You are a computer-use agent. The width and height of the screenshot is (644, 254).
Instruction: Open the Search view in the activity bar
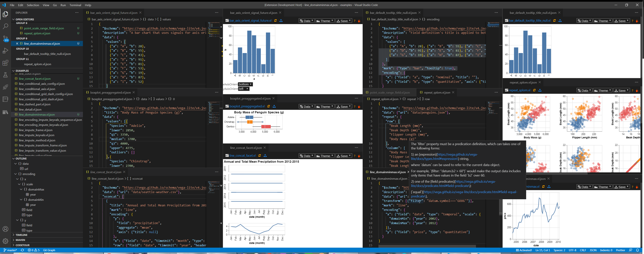click(5, 26)
